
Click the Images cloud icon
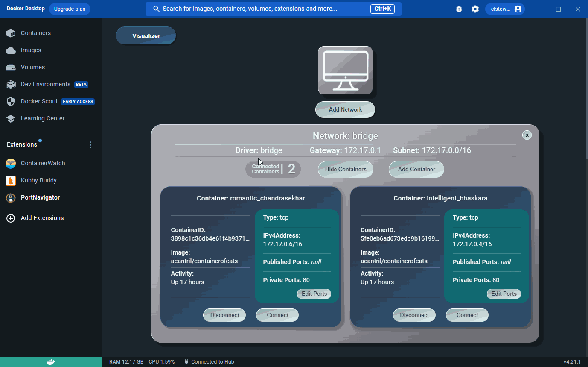11,50
